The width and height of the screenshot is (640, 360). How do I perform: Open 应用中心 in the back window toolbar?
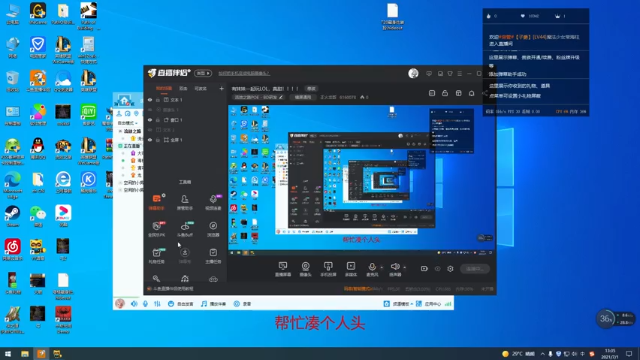(429, 304)
